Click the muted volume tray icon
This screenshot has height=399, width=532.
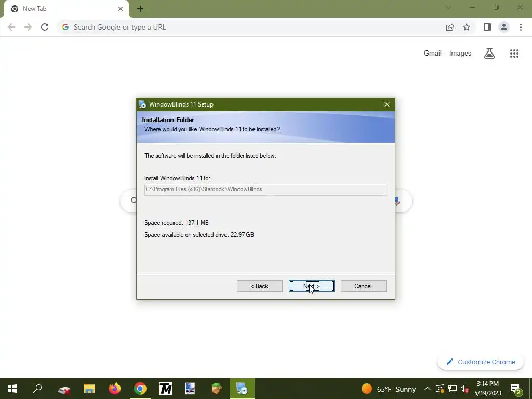[x=465, y=389]
